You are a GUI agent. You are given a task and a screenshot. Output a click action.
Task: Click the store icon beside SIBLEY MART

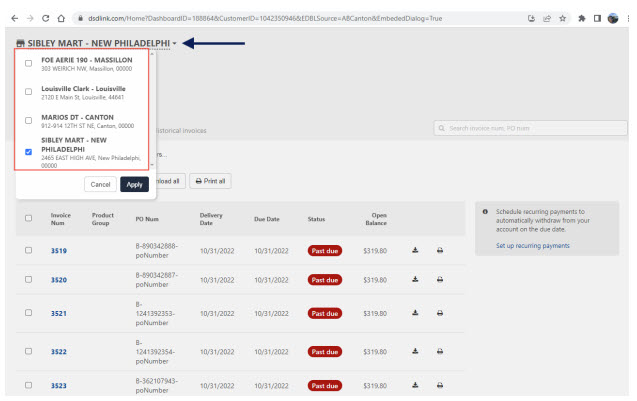20,43
